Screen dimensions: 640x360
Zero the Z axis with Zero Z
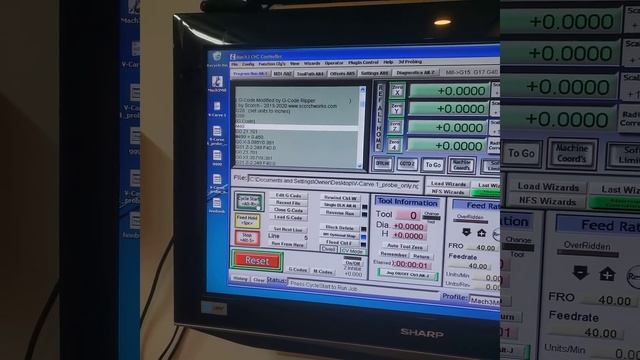pos(395,127)
